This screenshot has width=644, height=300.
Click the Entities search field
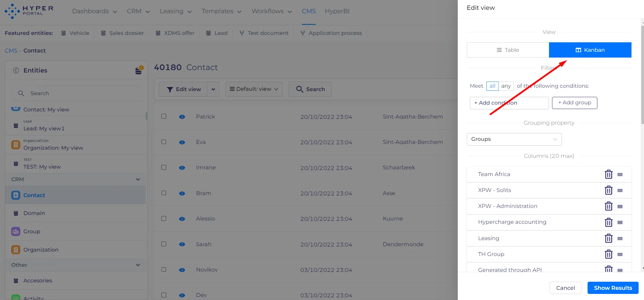click(x=76, y=93)
